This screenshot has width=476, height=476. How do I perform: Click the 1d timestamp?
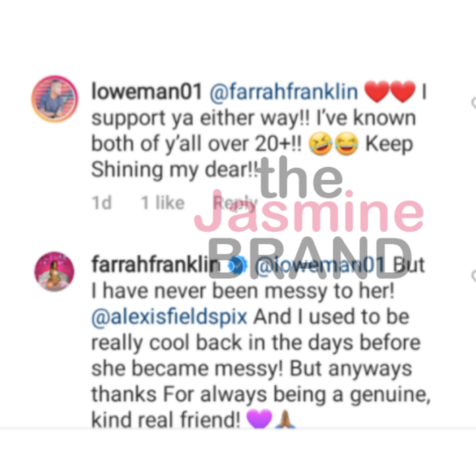[x=102, y=202]
